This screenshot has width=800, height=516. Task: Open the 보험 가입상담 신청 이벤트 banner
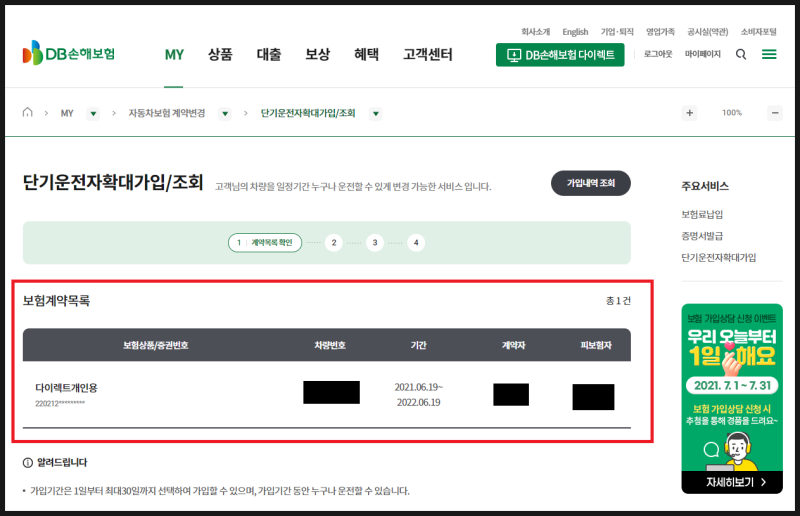tap(732, 398)
